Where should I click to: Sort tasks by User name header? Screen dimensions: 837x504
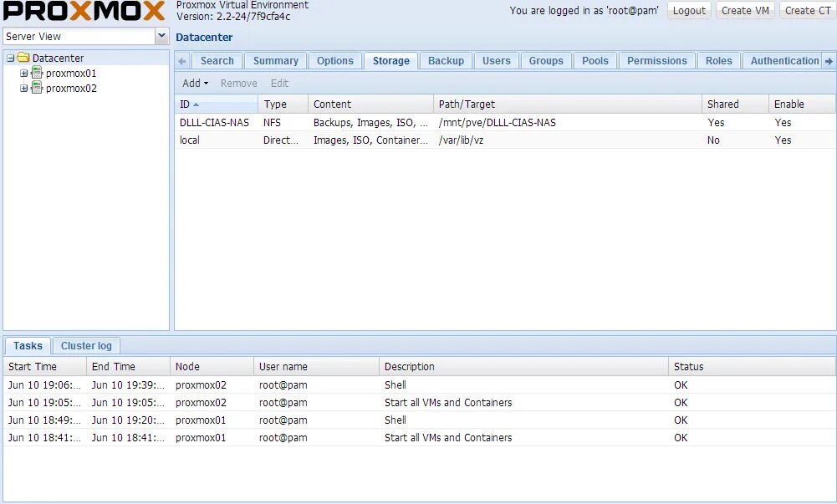tap(316, 367)
